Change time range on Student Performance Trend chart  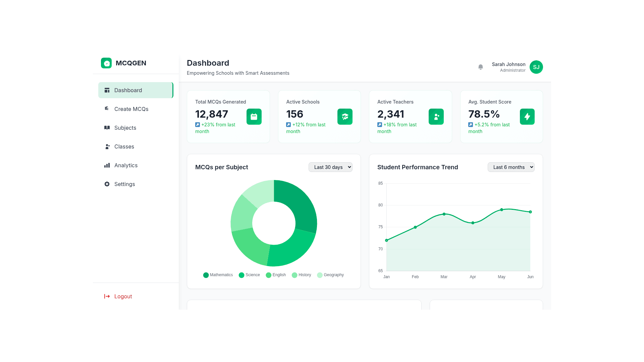coord(511,167)
